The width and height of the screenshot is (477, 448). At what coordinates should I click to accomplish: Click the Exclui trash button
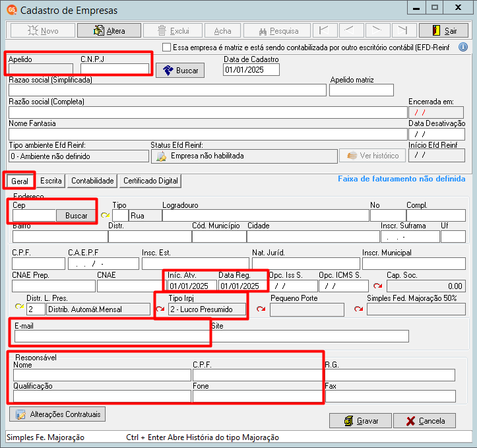pos(173,30)
